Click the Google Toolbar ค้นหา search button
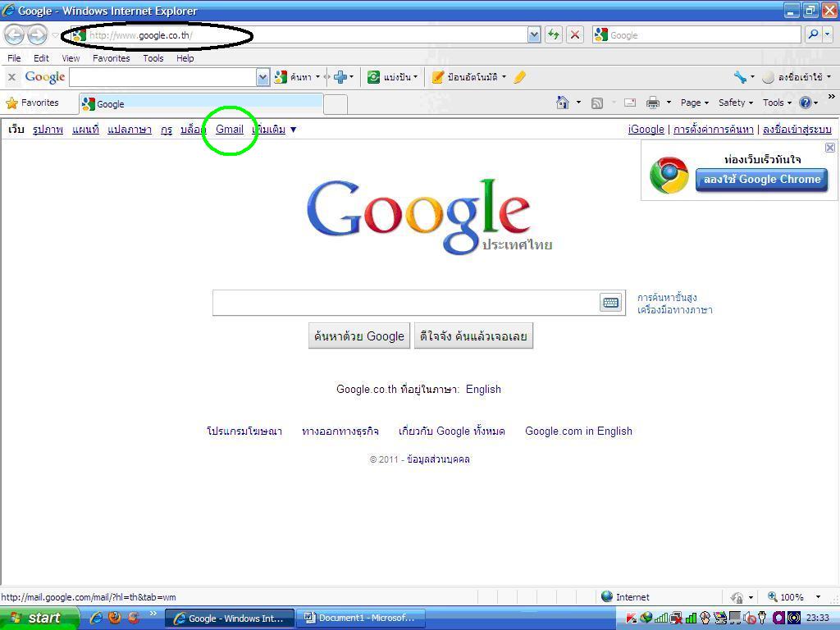 click(x=297, y=77)
